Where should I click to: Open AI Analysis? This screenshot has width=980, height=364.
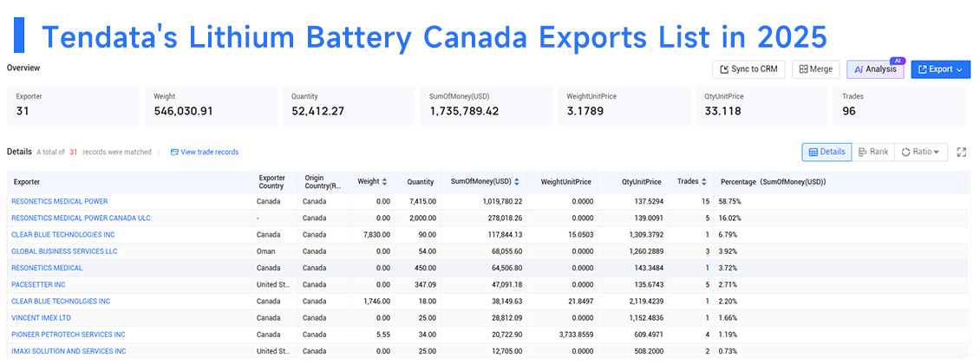coord(875,69)
